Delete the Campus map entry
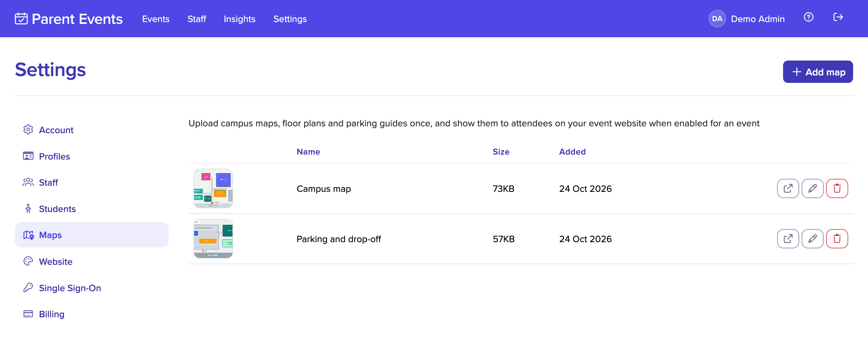The image size is (868, 339). tap(837, 188)
